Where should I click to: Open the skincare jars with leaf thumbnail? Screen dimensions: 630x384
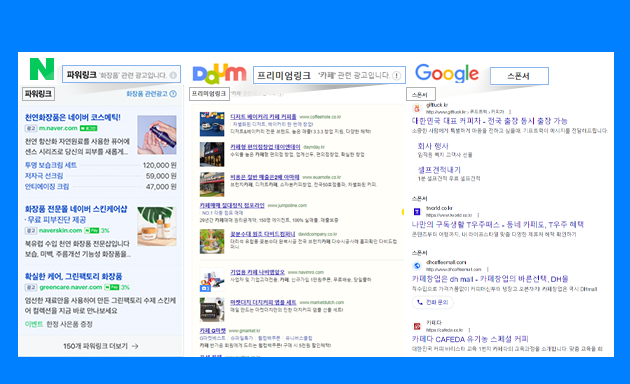(157, 227)
